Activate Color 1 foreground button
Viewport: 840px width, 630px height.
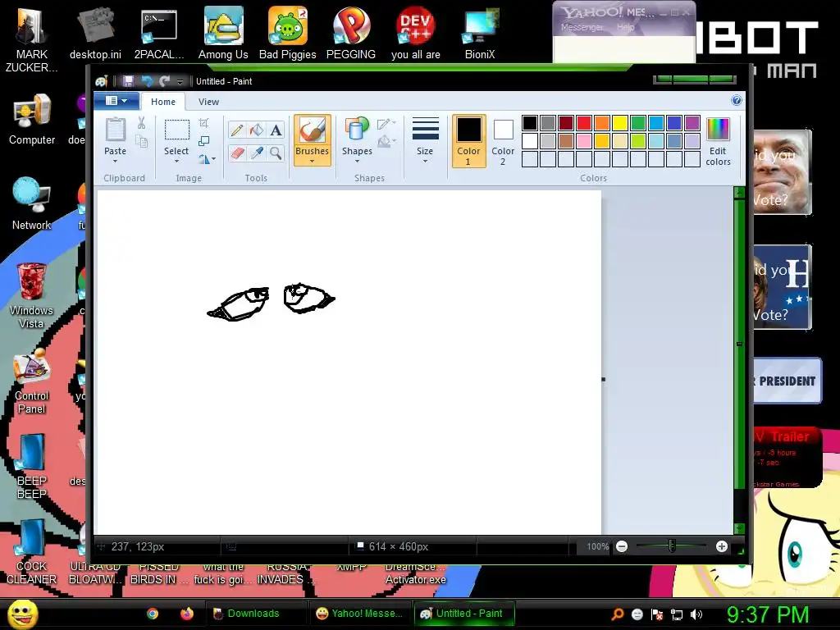tap(468, 140)
